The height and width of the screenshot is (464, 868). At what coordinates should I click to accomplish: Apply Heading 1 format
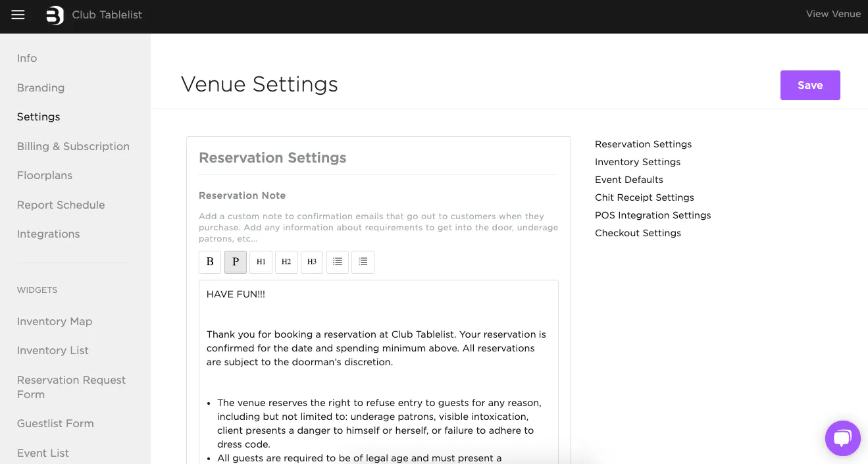(261, 262)
